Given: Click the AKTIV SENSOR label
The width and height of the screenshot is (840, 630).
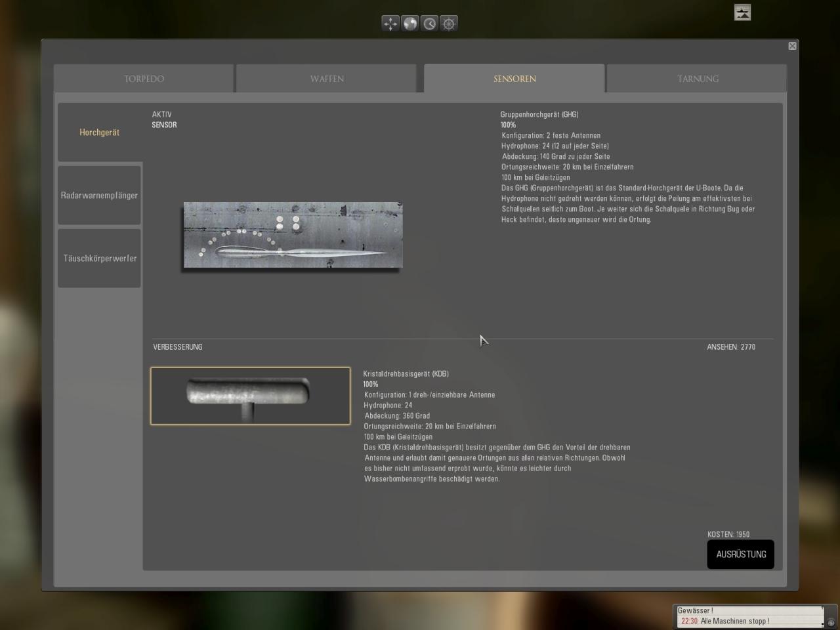Looking at the screenshot, I should coord(164,119).
